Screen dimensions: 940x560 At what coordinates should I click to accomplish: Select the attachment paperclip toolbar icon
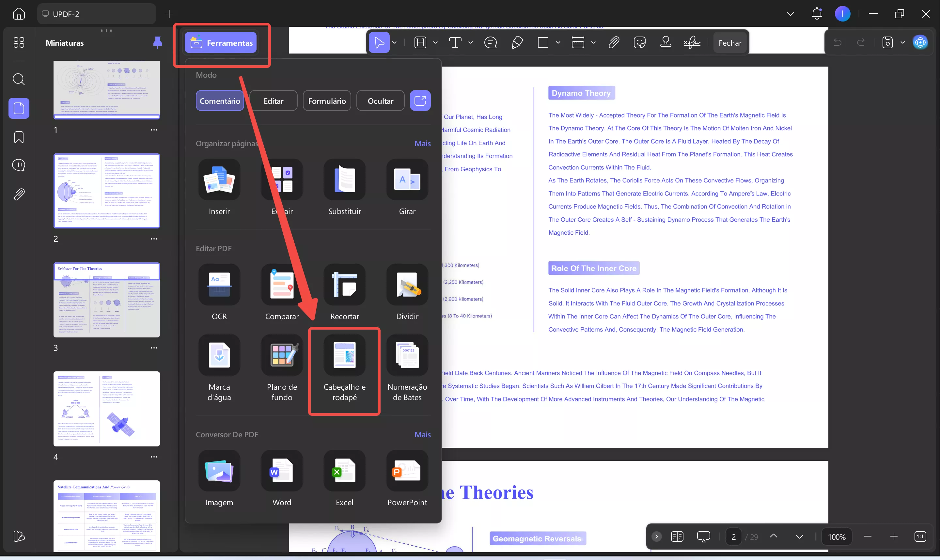click(614, 43)
